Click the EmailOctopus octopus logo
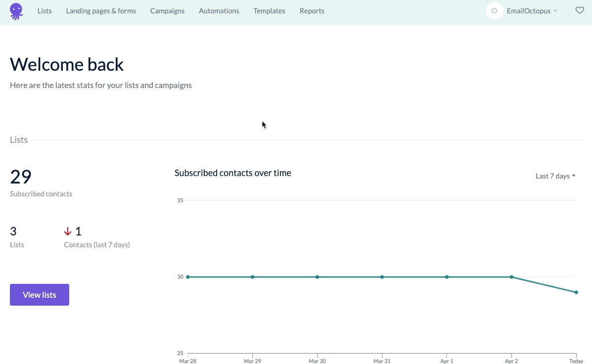Image resolution: width=592 pixels, height=364 pixels. coord(16,11)
